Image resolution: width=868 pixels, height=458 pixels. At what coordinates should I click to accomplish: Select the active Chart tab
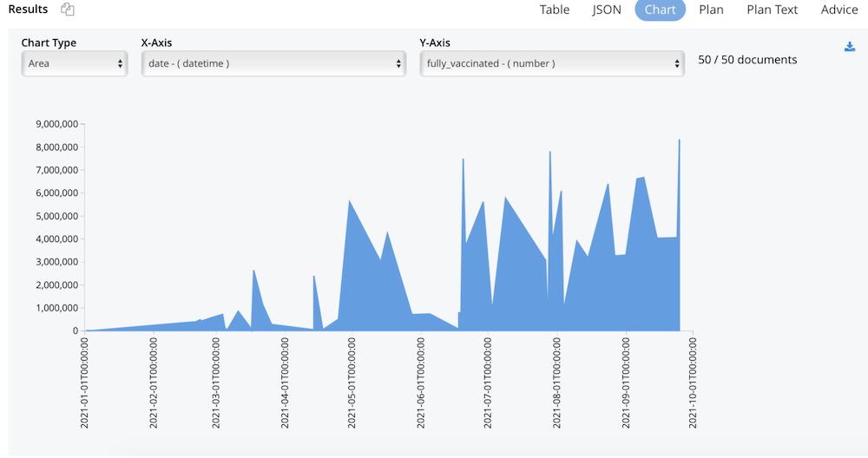tap(660, 10)
